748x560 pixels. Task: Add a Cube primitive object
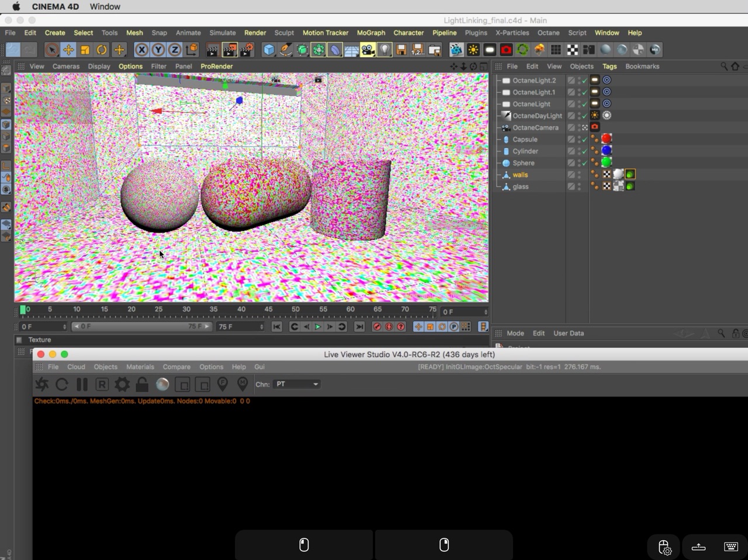269,50
